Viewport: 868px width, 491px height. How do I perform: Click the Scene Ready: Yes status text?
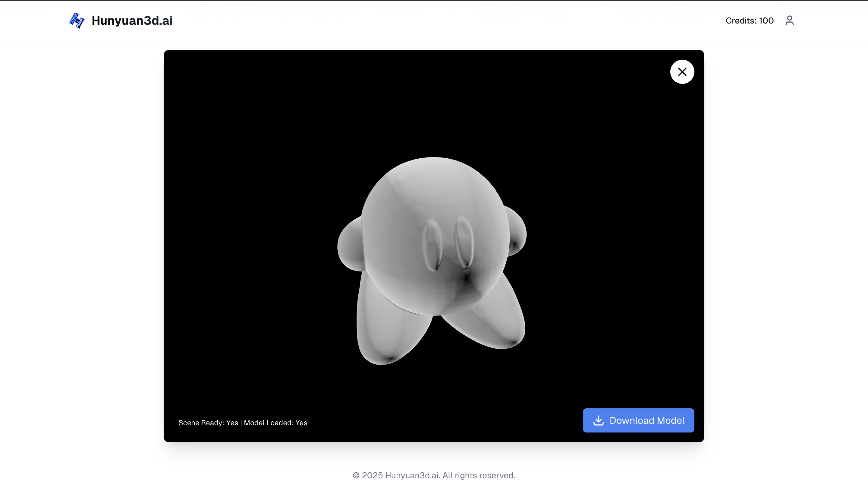click(x=208, y=423)
